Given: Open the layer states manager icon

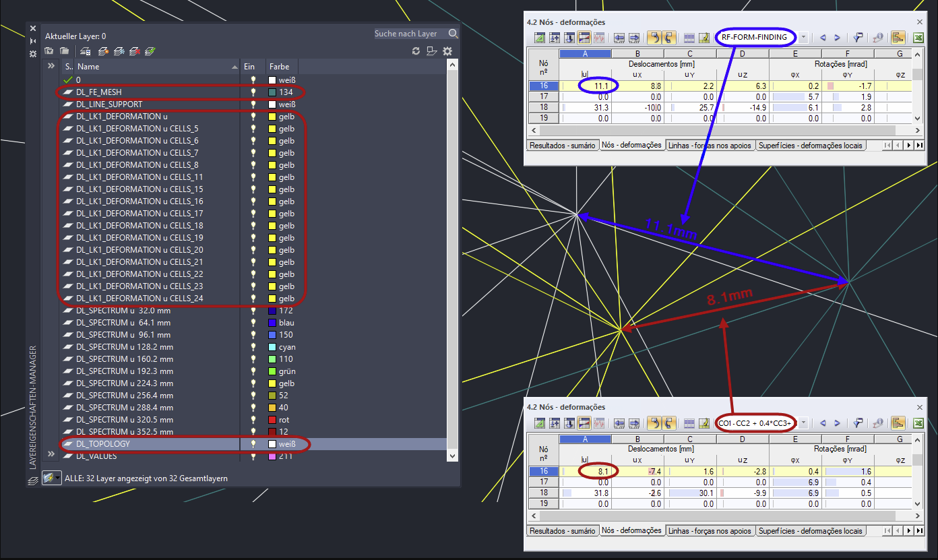Looking at the screenshot, I should tap(86, 51).
